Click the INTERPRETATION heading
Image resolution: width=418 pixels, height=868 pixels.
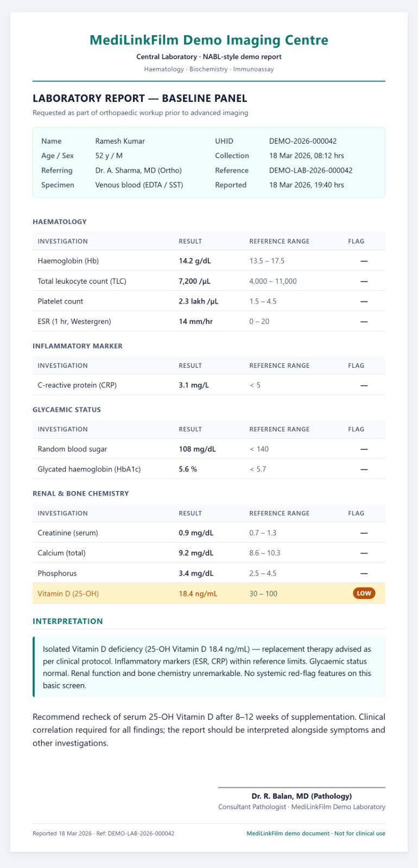coord(68,621)
